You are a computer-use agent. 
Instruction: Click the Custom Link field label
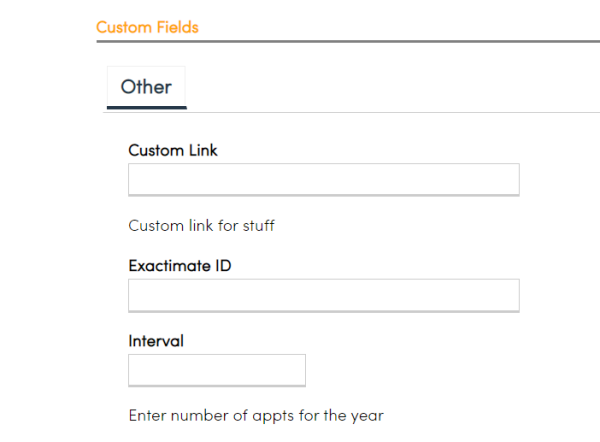(173, 150)
